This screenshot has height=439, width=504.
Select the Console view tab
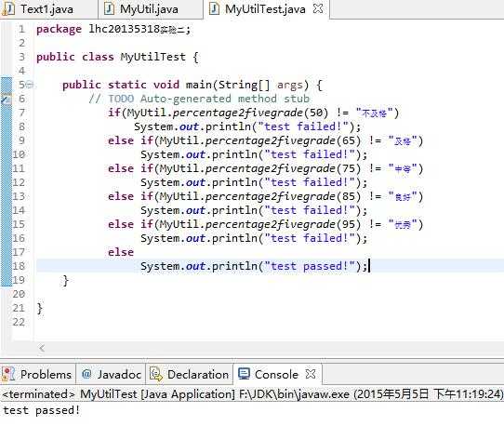(x=276, y=374)
